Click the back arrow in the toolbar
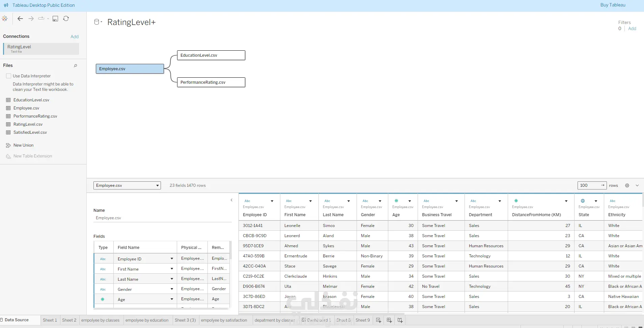The height and width of the screenshot is (328, 644). pyautogui.click(x=20, y=19)
